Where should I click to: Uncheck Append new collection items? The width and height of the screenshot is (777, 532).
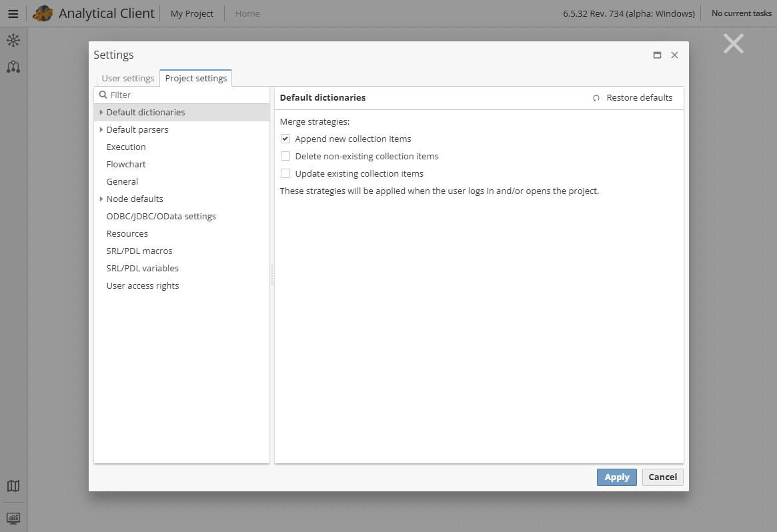tap(285, 139)
